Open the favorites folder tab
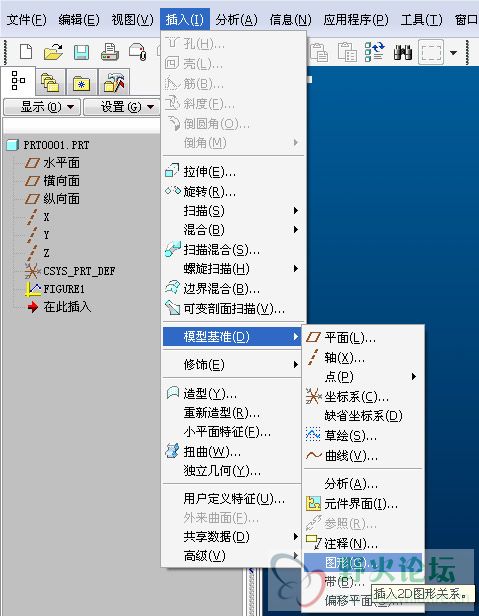 pos(82,82)
